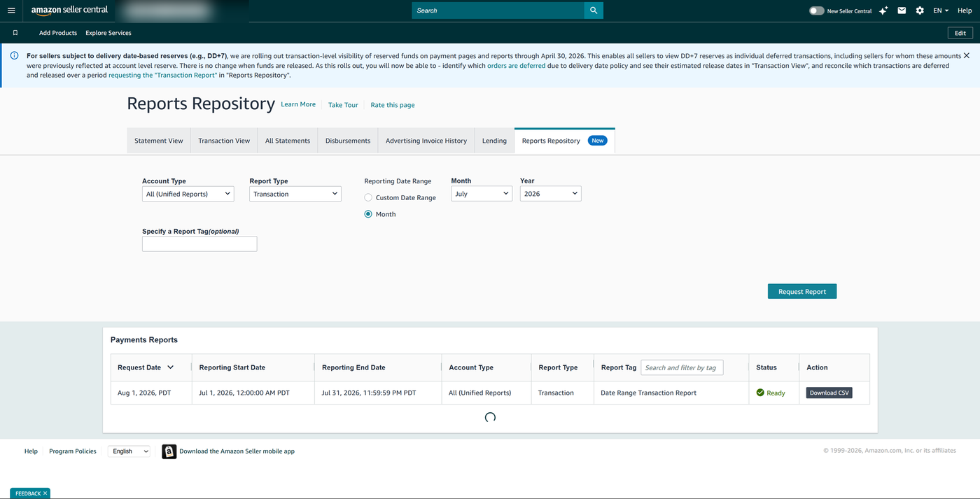Click the 'New' badge on tab

(597, 141)
